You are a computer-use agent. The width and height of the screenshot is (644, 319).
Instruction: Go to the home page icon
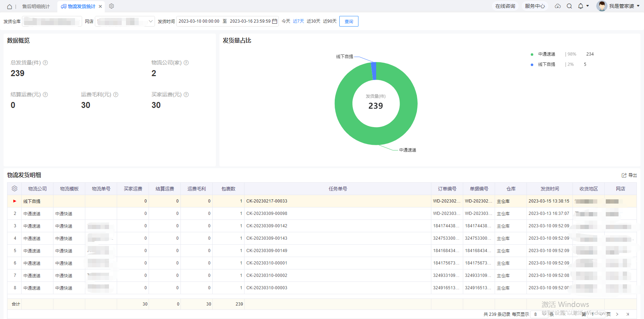click(x=10, y=6)
